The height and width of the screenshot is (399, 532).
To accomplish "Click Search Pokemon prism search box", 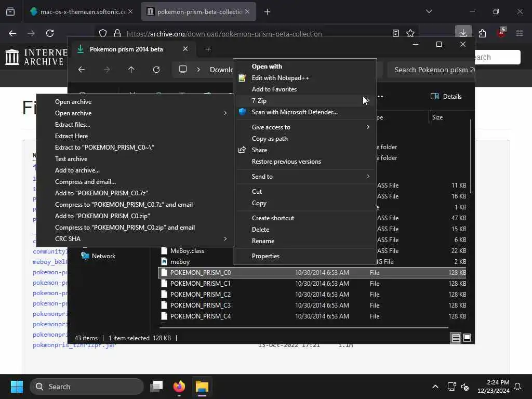I will (431, 70).
